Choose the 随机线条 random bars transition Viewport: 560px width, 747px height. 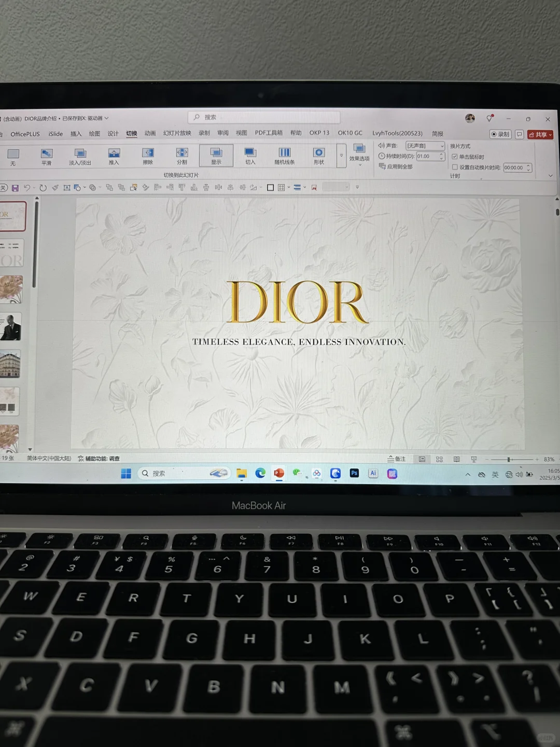click(x=285, y=156)
